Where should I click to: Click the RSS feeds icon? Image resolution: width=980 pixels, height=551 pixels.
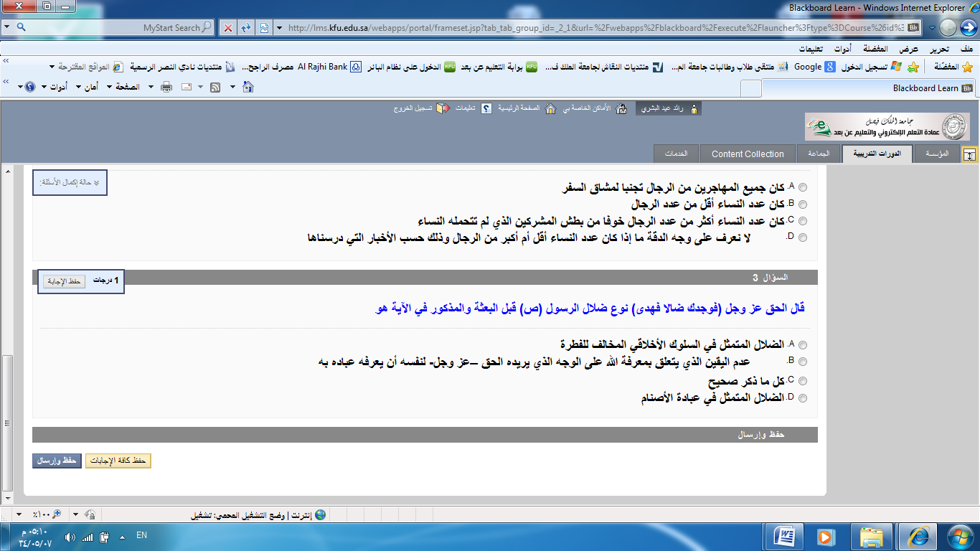tap(215, 87)
